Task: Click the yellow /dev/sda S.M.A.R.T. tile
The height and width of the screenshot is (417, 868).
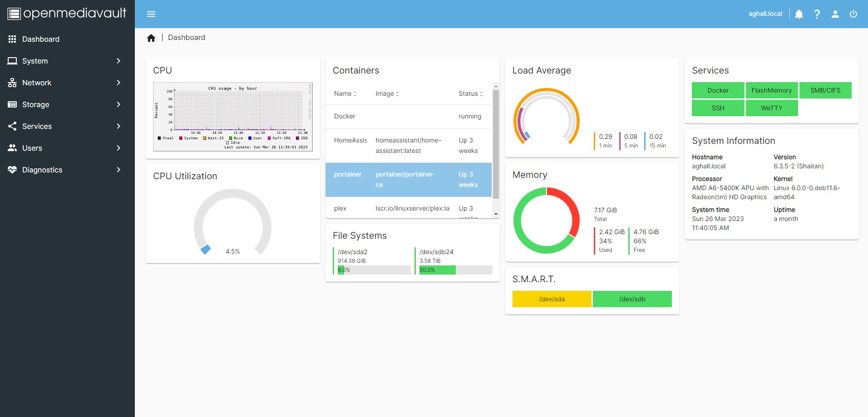Action: coord(552,299)
